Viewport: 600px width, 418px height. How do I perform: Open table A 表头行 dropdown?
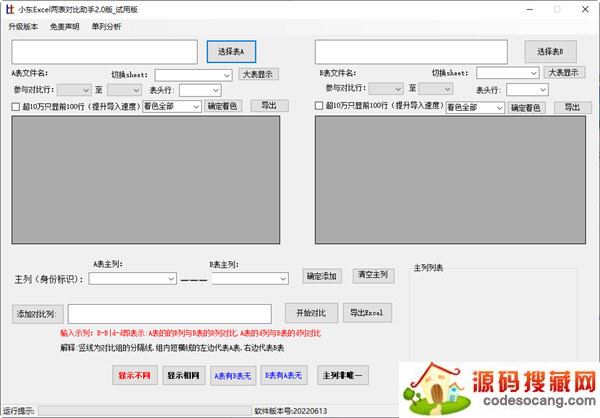[200, 90]
